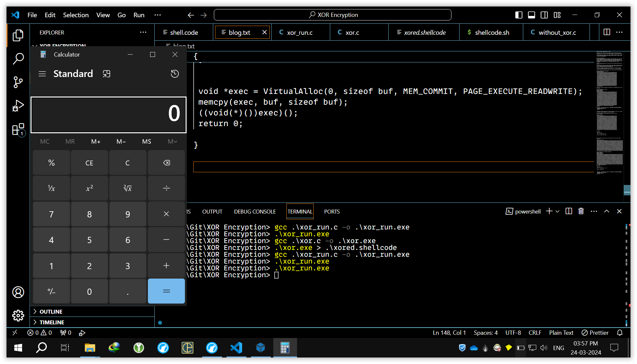637x364 pixels.
Task: Open the OUTPUT panel tab
Action: tap(212, 212)
